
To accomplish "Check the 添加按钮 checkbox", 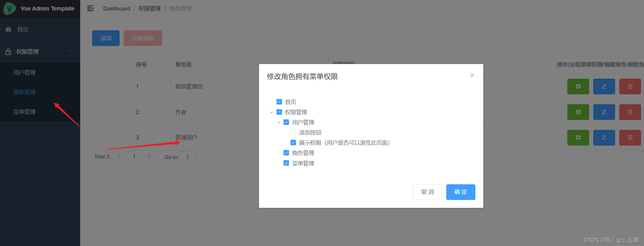I will tap(293, 132).
